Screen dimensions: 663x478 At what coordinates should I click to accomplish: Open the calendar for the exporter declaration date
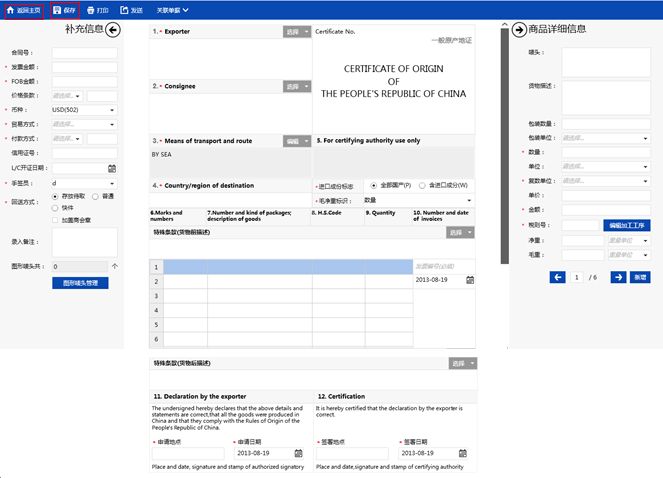[299, 453]
